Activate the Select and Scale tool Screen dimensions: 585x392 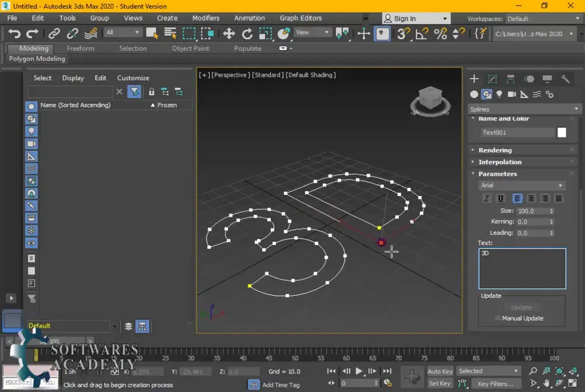265,33
